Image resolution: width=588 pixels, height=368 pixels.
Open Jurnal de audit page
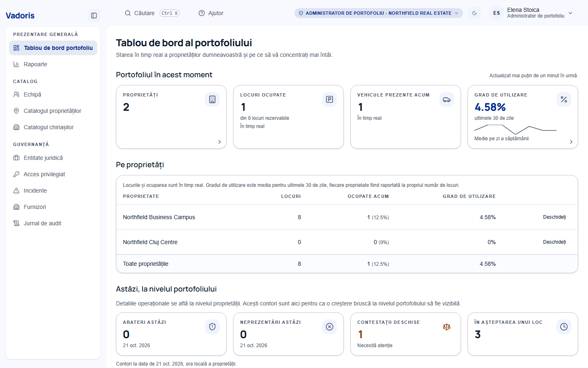[x=53, y=223]
